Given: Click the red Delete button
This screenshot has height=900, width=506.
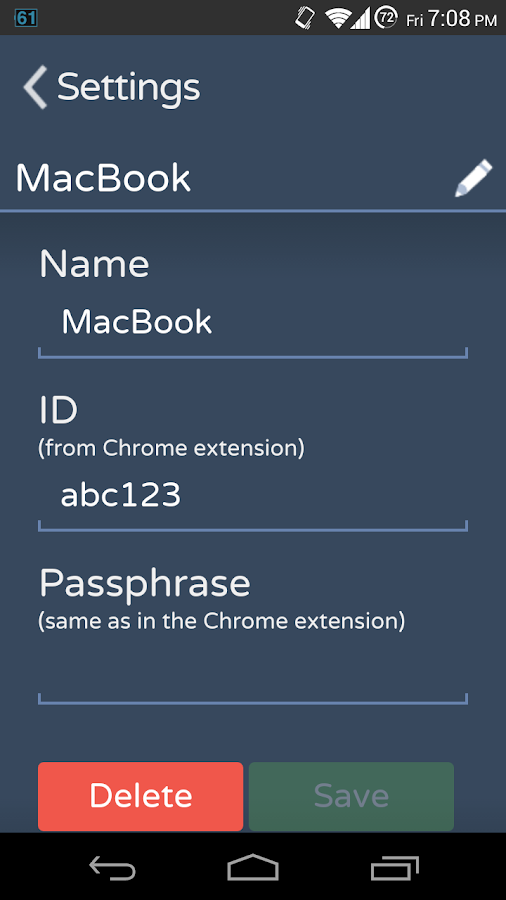Looking at the screenshot, I should (x=141, y=796).
